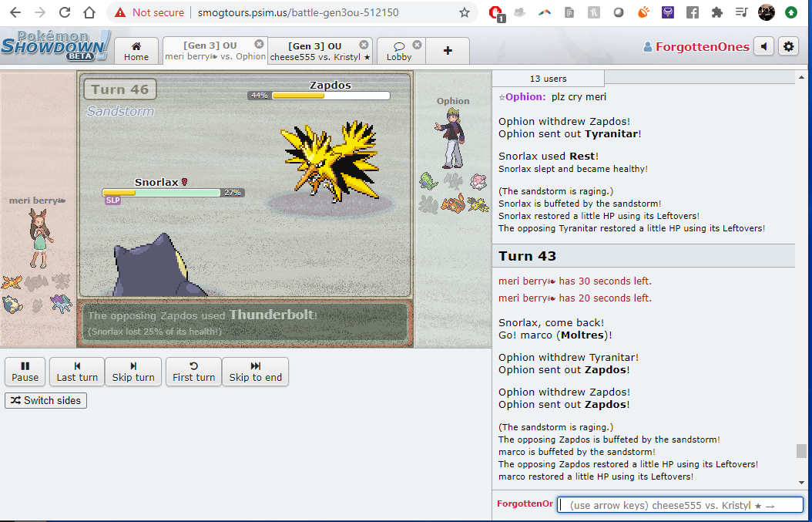
Task: Click the Snorlax SLP status badge
Action: point(112,200)
